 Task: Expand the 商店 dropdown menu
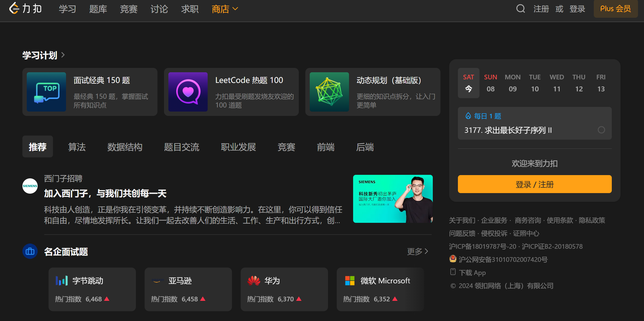(x=224, y=9)
